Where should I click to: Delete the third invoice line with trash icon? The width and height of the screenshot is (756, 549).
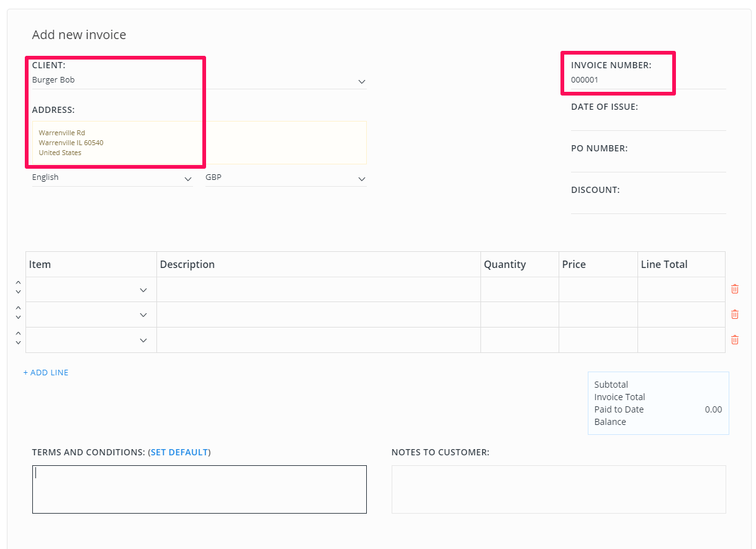[x=735, y=340]
